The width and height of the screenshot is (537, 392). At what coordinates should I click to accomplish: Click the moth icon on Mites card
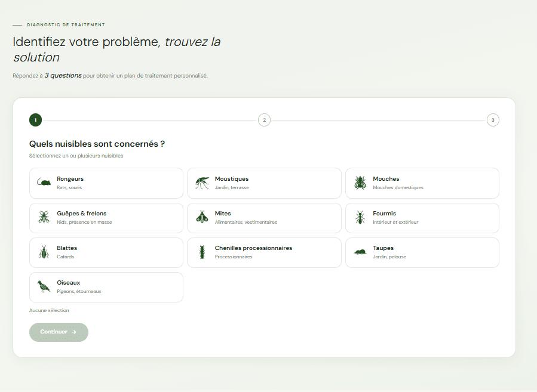pos(202,217)
